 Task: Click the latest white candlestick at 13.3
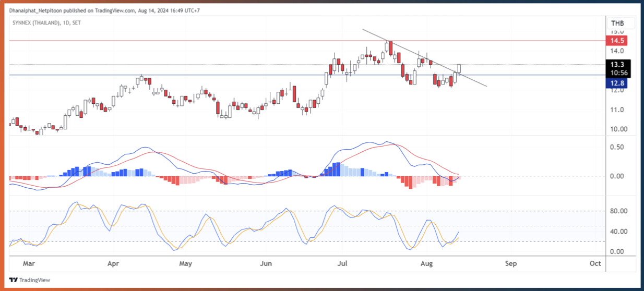click(460, 68)
